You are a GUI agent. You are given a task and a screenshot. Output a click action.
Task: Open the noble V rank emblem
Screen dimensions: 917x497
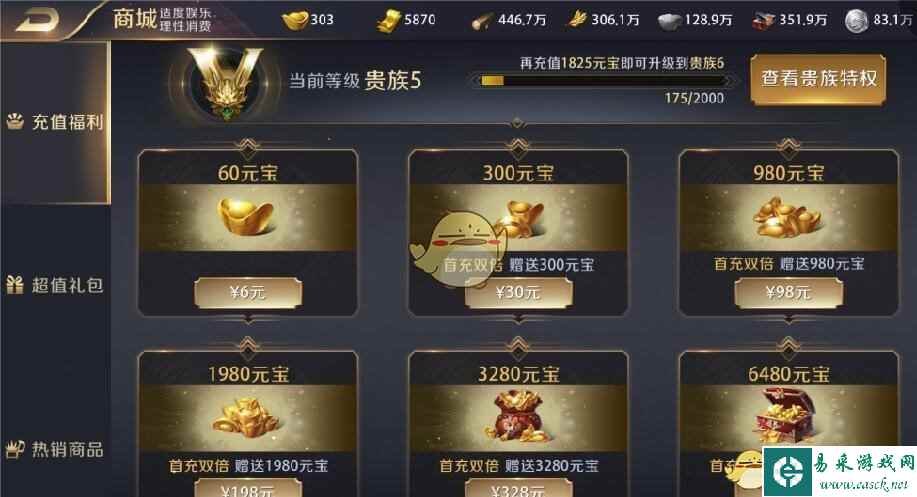(x=226, y=82)
